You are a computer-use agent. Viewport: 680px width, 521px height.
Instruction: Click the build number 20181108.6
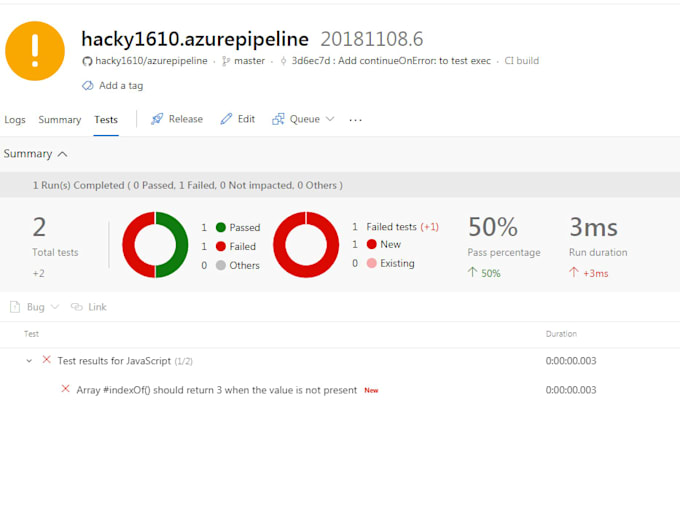pyautogui.click(x=372, y=39)
